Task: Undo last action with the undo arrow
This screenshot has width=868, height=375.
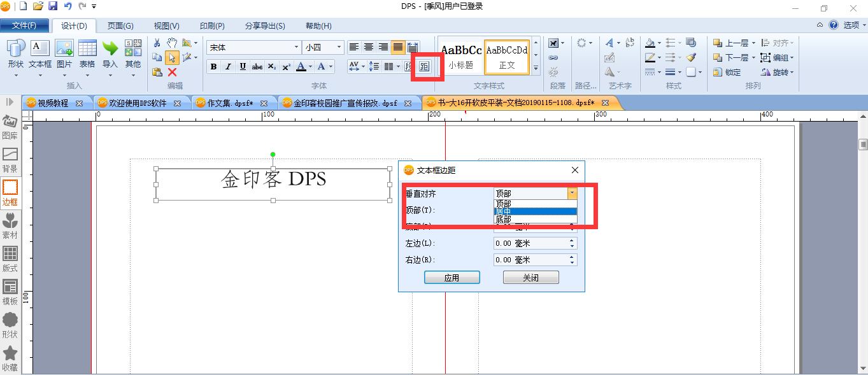Action: [68, 6]
